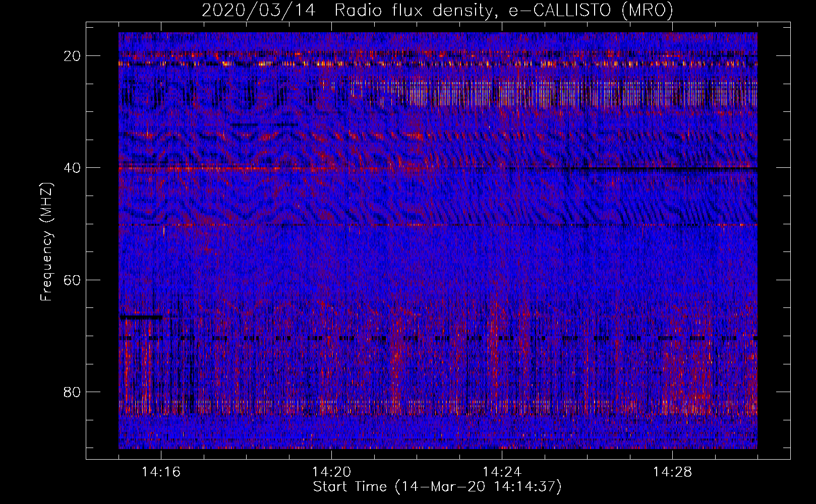Click the 14:16 time tick label

tap(161, 472)
